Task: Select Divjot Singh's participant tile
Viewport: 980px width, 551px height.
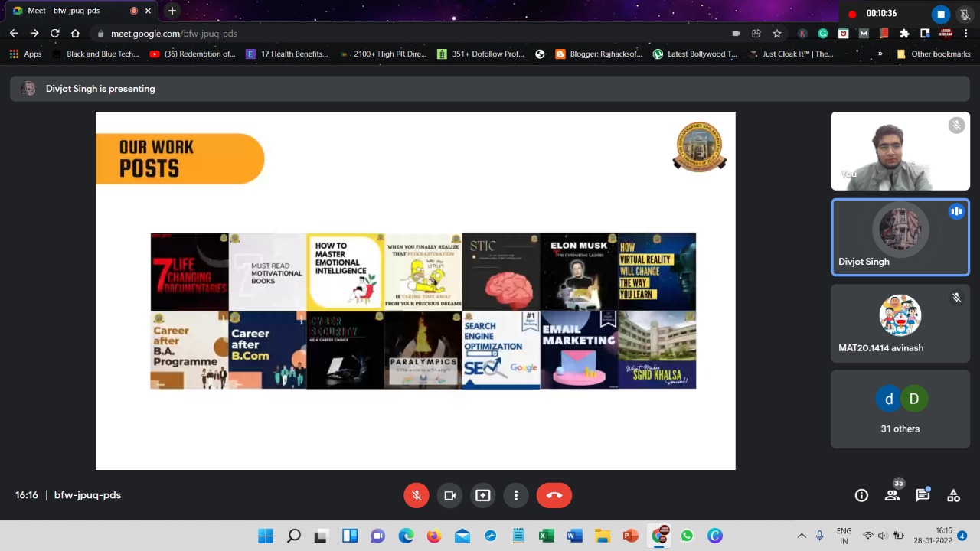Action: click(x=900, y=237)
